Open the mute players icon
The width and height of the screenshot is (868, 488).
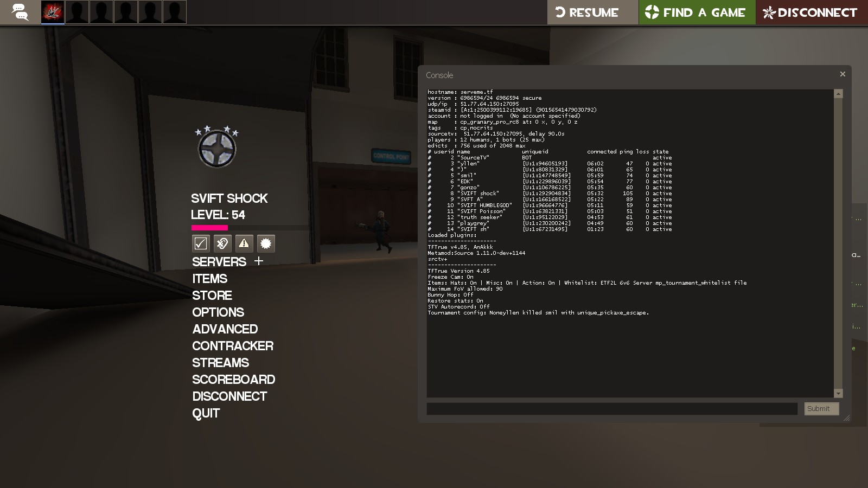222,243
